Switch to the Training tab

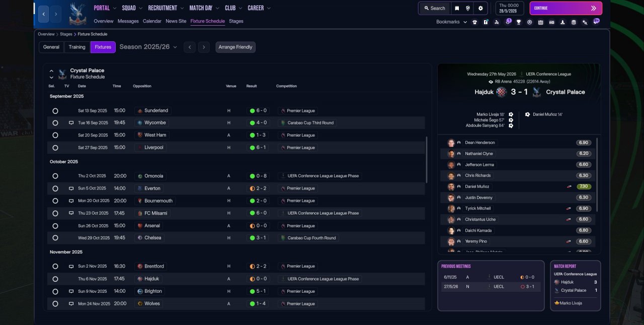77,47
